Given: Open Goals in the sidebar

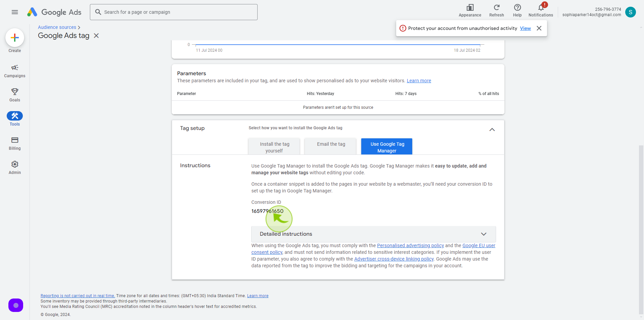Looking at the screenshot, I should pos(15,95).
